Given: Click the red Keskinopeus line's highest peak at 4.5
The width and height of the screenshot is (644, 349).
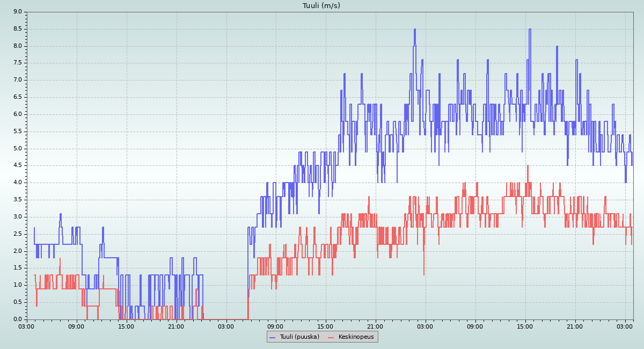Looking at the screenshot, I should (x=528, y=166).
